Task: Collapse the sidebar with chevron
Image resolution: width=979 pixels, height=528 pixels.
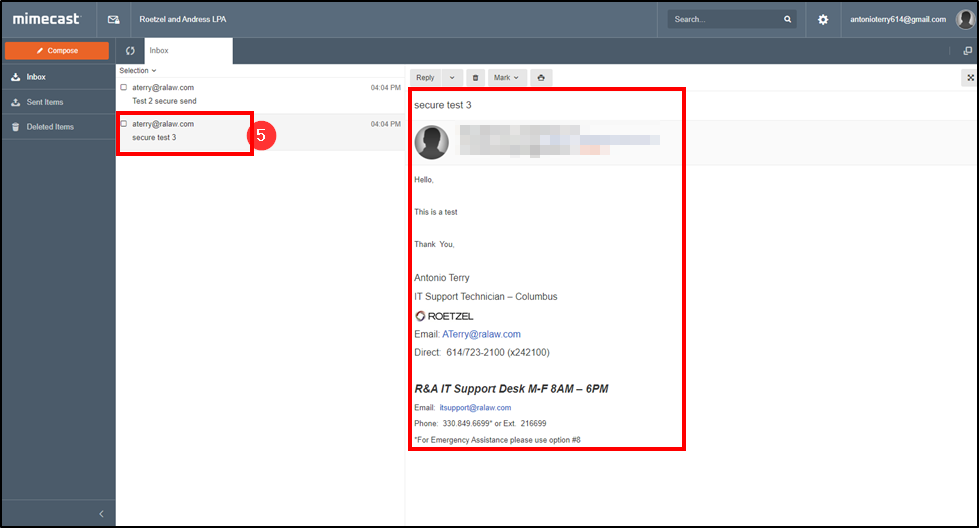Action: pyautogui.click(x=101, y=514)
